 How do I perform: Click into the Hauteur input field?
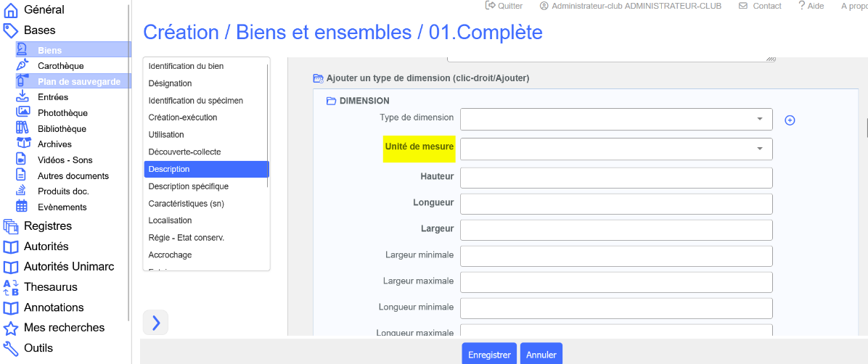[615, 178]
